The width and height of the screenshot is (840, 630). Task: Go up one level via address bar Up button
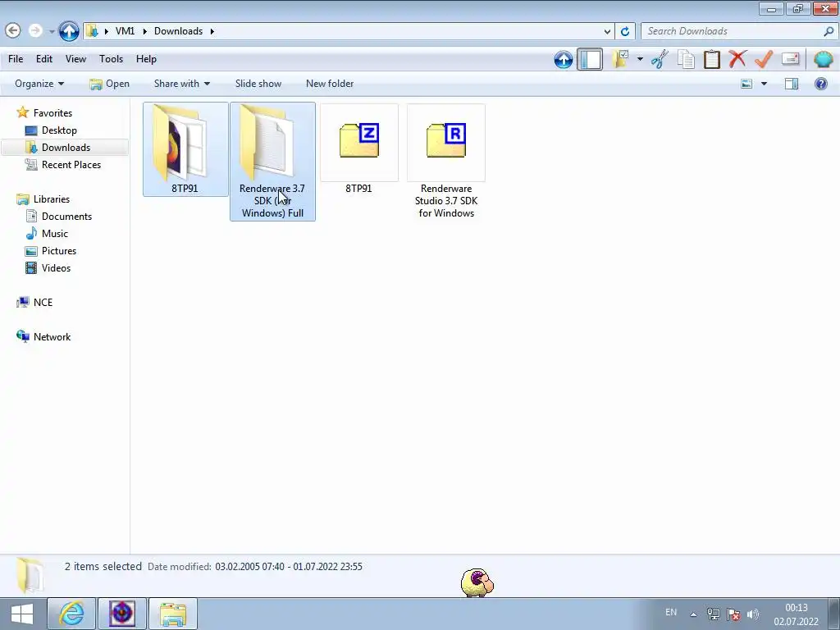coord(69,31)
